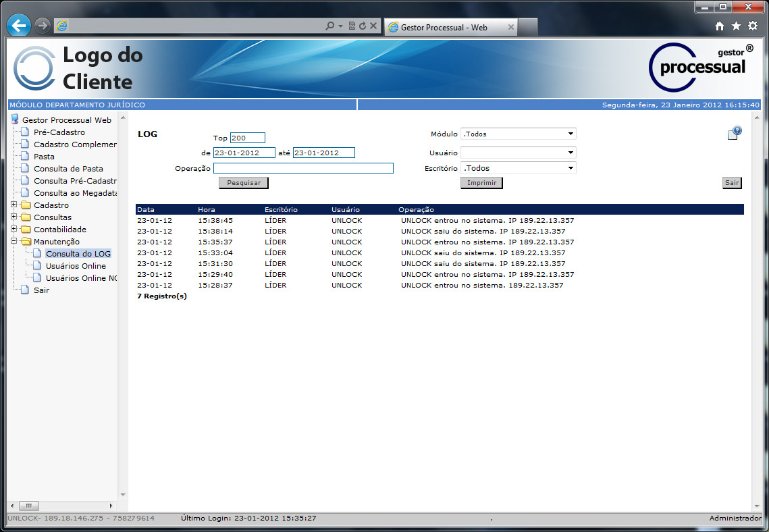769x532 pixels.
Task: Open browser home page icon
Action: pyautogui.click(x=720, y=26)
